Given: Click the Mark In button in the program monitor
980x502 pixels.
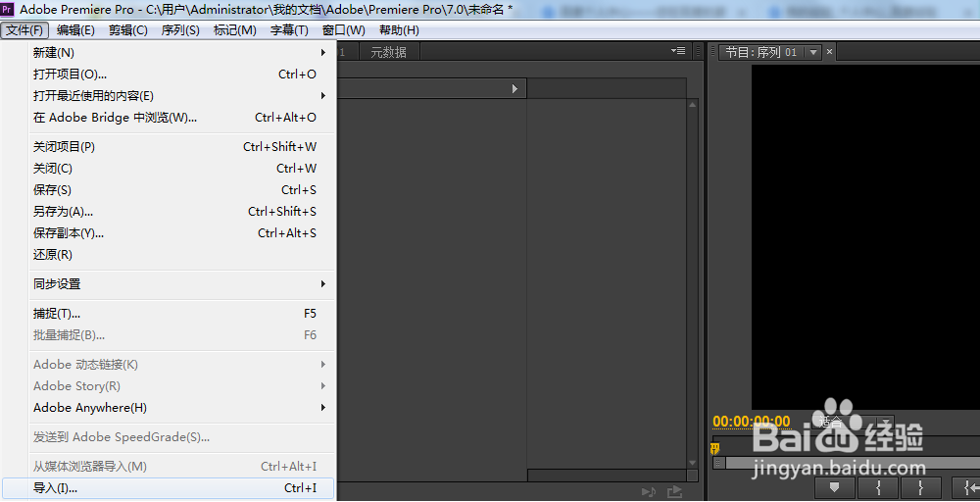Looking at the screenshot, I should 878,487.
